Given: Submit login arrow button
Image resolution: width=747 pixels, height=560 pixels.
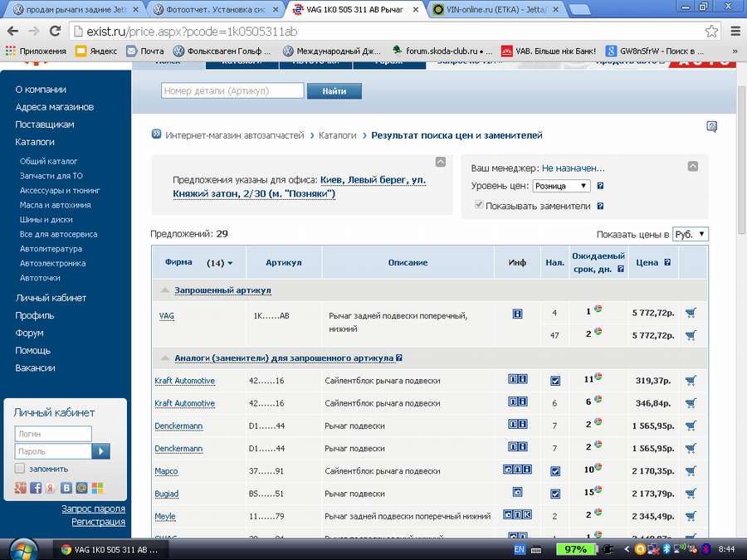Looking at the screenshot, I should [x=101, y=451].
